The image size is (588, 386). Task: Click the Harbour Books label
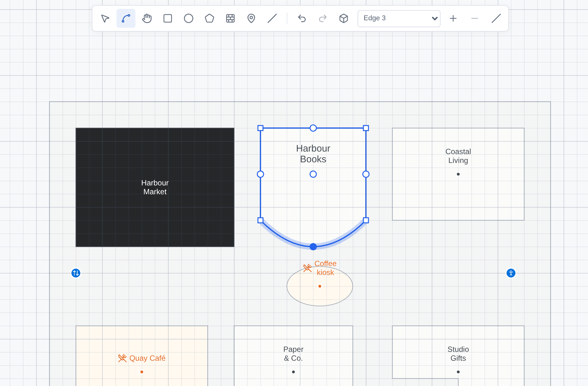313,154
